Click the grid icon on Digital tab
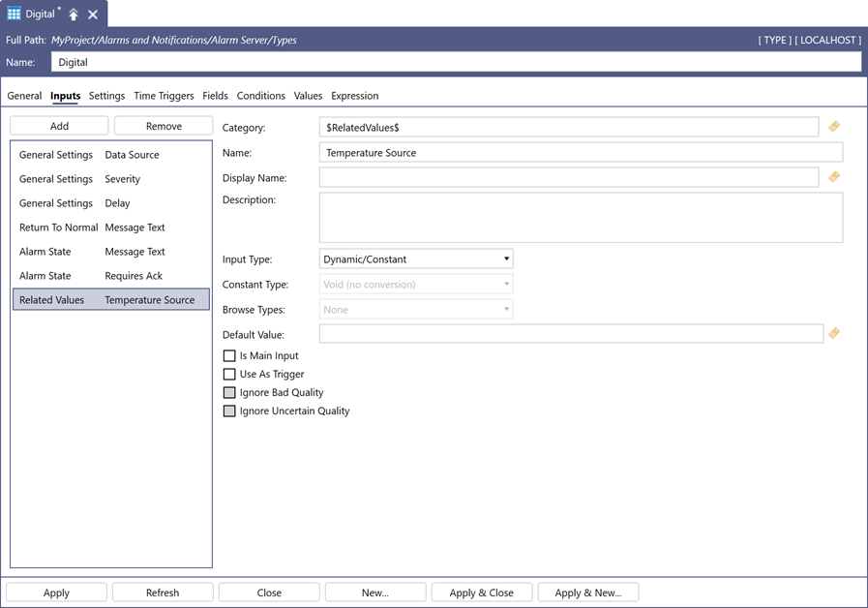868x608 pixels. click(14, 14)
